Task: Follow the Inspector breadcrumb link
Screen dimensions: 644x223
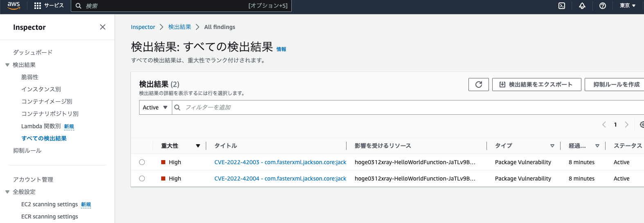Action: pos(143,27)
